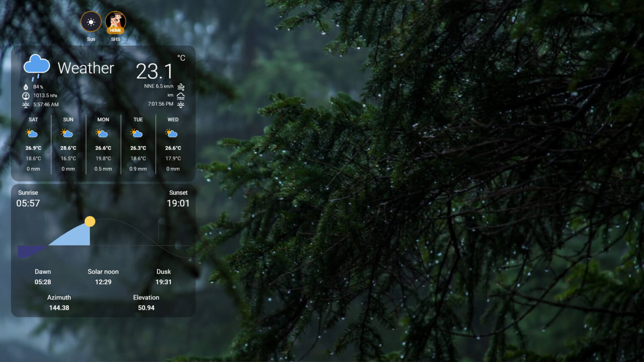Click the Sunset time 19:01

click(178, 203)
